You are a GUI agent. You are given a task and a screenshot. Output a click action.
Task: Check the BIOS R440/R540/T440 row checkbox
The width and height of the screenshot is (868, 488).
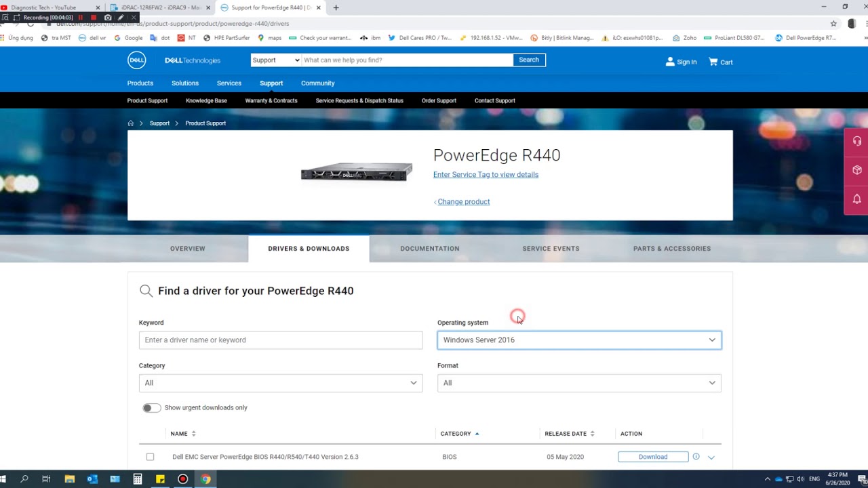150,457
